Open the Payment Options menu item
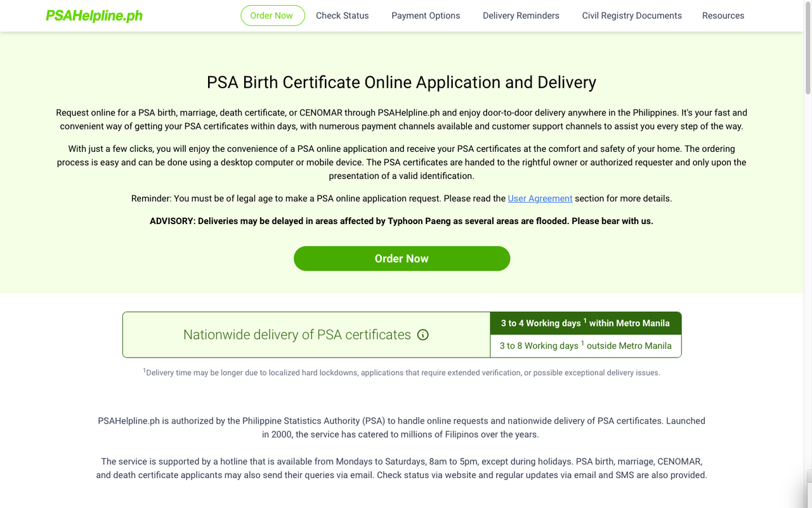 coord(426,15)
